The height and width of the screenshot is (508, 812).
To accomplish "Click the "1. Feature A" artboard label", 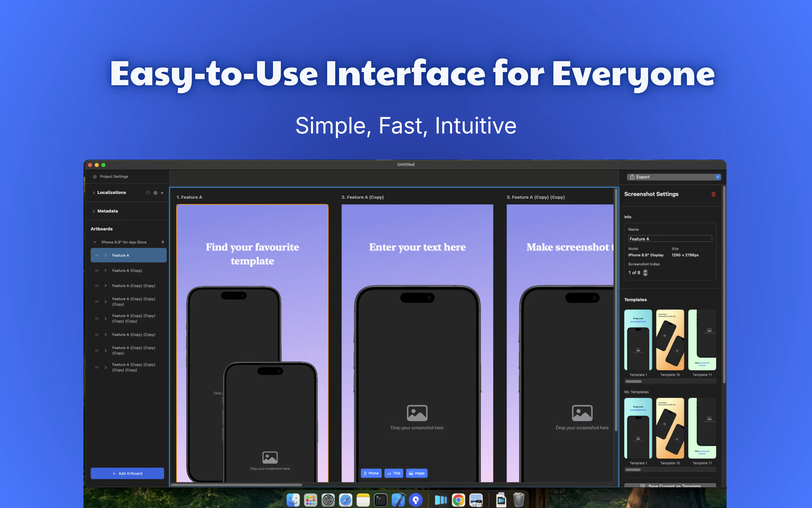I will click(x=189, y=197).
